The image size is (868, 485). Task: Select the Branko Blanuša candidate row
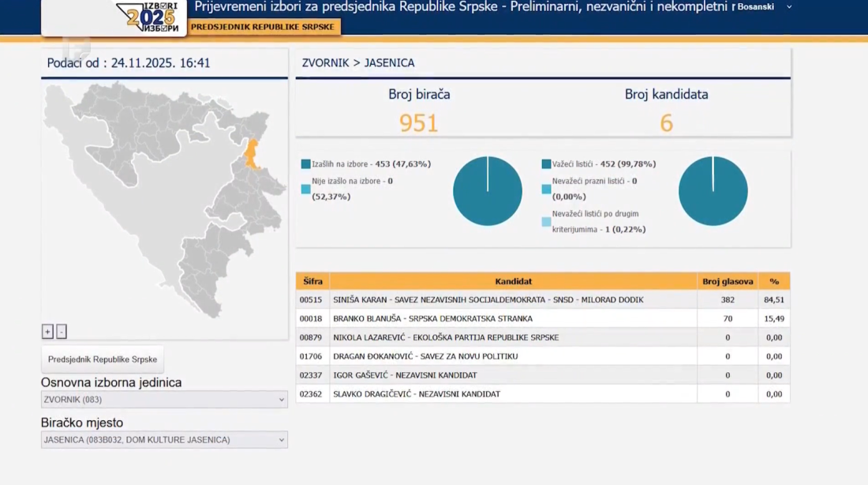513,318
